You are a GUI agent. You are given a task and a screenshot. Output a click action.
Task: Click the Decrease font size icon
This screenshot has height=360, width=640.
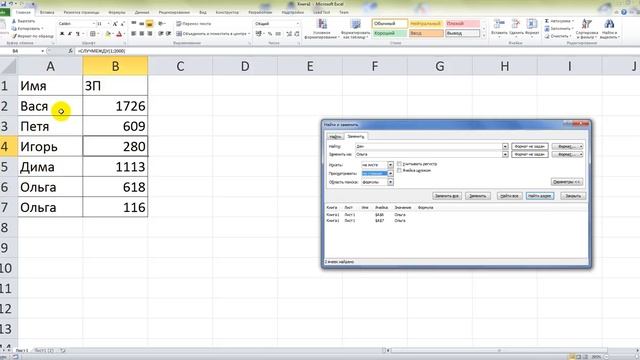tap(123, 24)
